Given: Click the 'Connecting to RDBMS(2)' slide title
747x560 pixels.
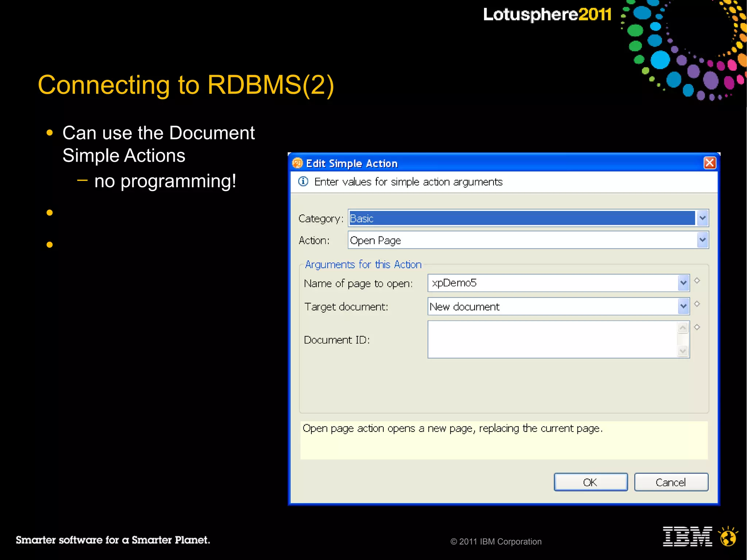Looking at the screenshot, I should [186, 85].
